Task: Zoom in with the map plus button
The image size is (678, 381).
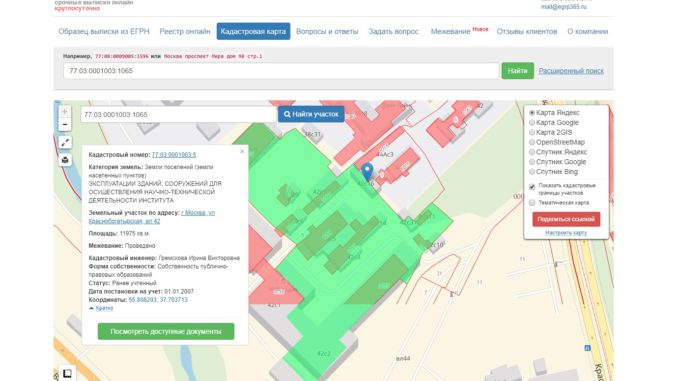Action: click(x=65, y=111)
